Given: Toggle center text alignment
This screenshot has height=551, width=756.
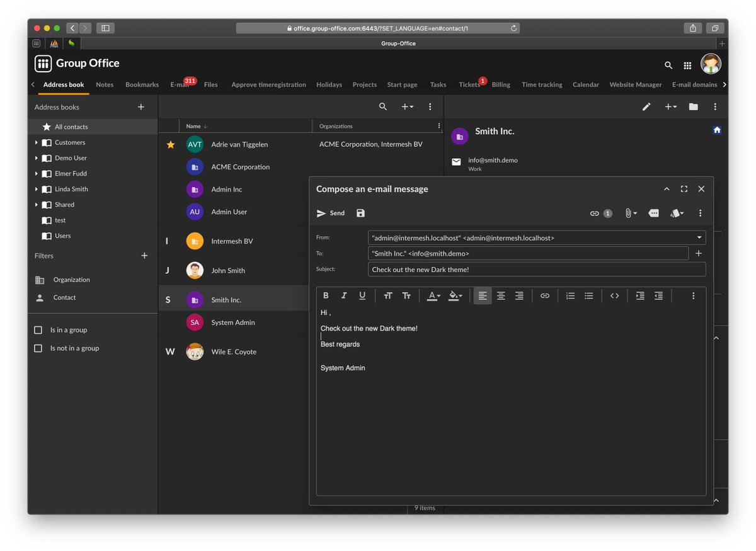Looking at the screenshot, I should [501, 296].
